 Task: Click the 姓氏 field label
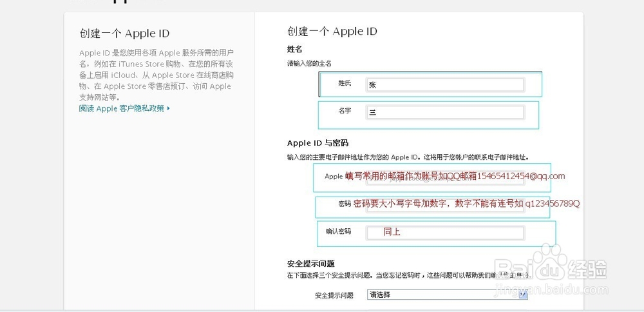pos(345,83)
